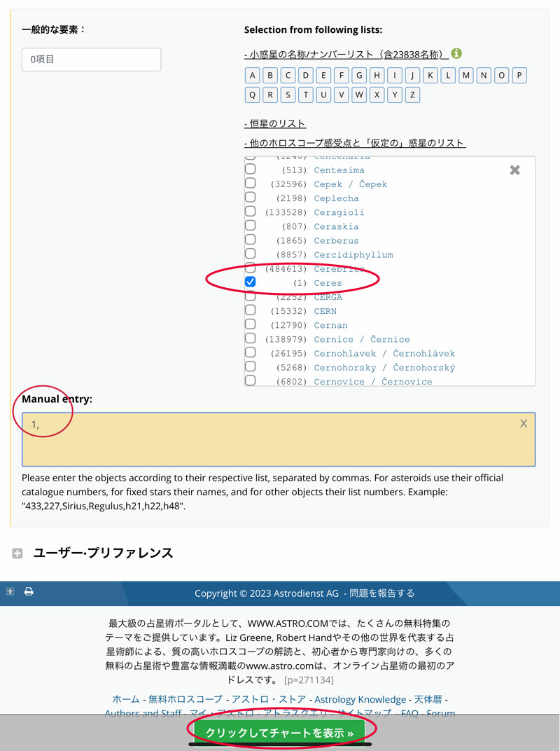This screenshot has height=751, width=560.
Task: Expand the ユーザー·プリファレンス section
Action: [17, 553]
